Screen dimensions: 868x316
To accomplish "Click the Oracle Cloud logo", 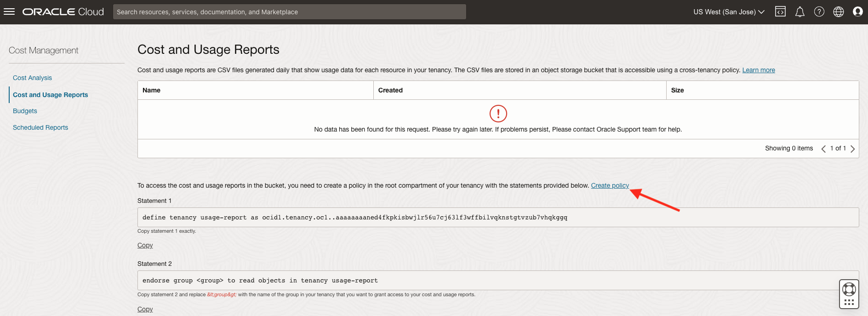I will pyautogui.click(x=63, y=12).
